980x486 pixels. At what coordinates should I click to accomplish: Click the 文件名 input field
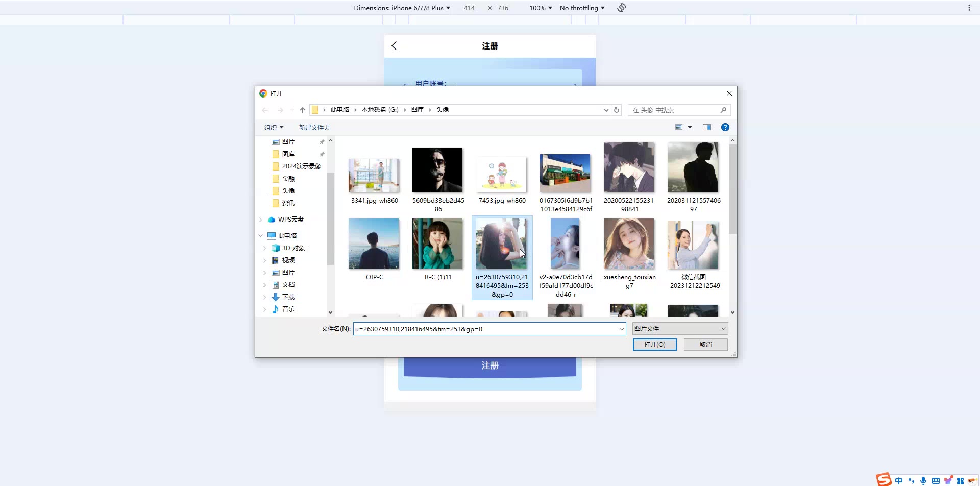pyautogui.click(x=489, y=329)
